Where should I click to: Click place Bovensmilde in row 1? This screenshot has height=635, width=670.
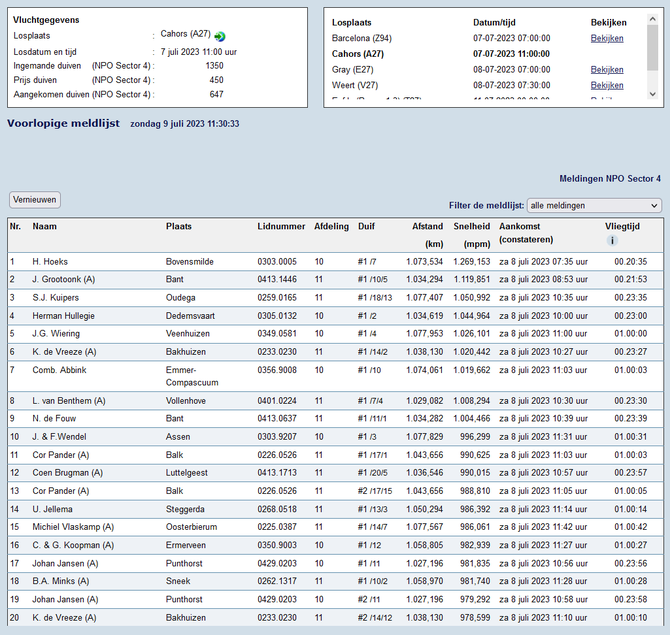pyautogui.click(x=190, y=262)
